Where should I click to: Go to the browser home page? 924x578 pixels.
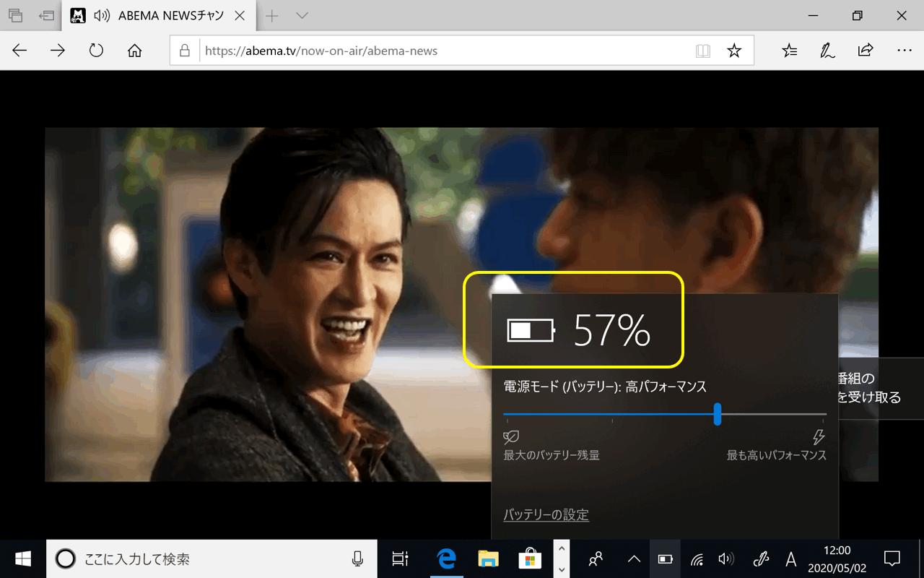[134, 51]
